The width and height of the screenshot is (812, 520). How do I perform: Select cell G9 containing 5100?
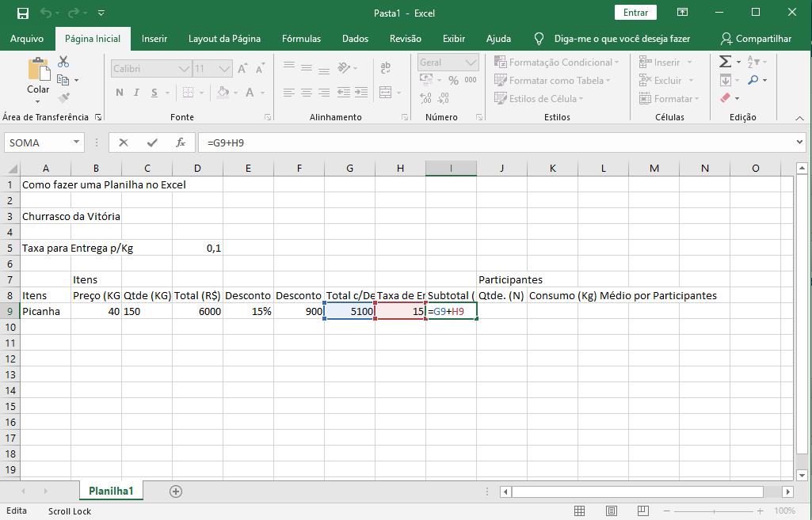point(349,312)
